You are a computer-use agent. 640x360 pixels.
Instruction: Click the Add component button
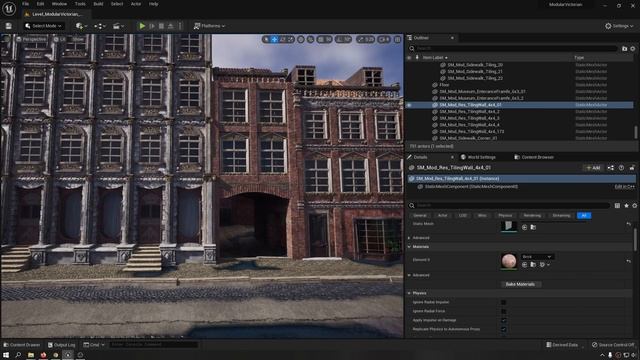coord(593,168)
